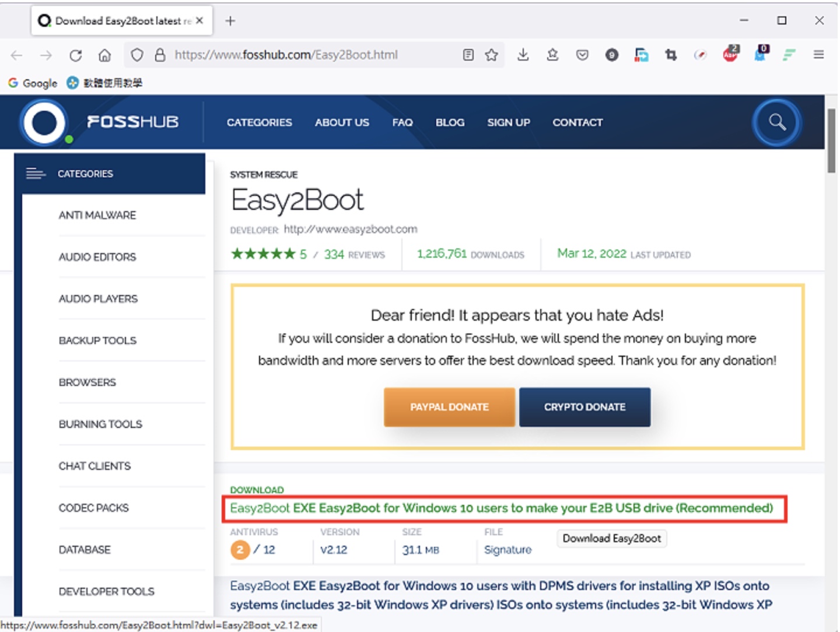The image size is (840, 632).
Task: Open the Adblock Plus extension icon
Action: (x=730, y=54)
